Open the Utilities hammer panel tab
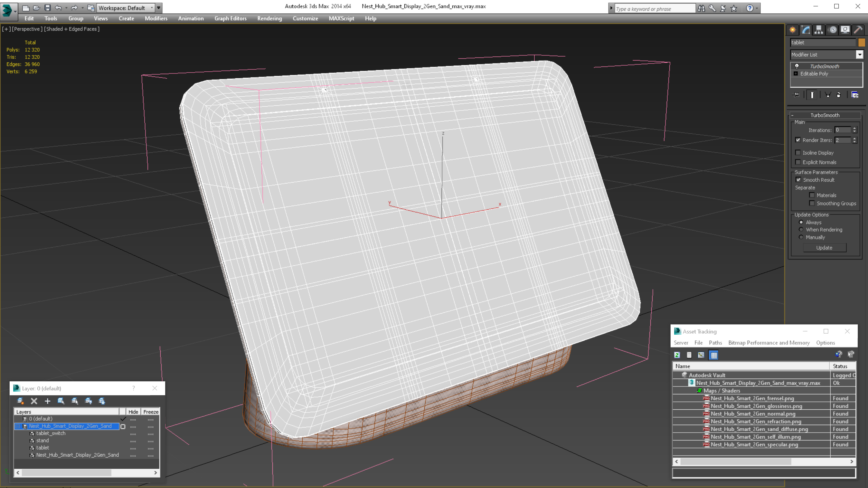Image resolution: width=868 pixels, height=488 pixels. (x=858, y=30)
